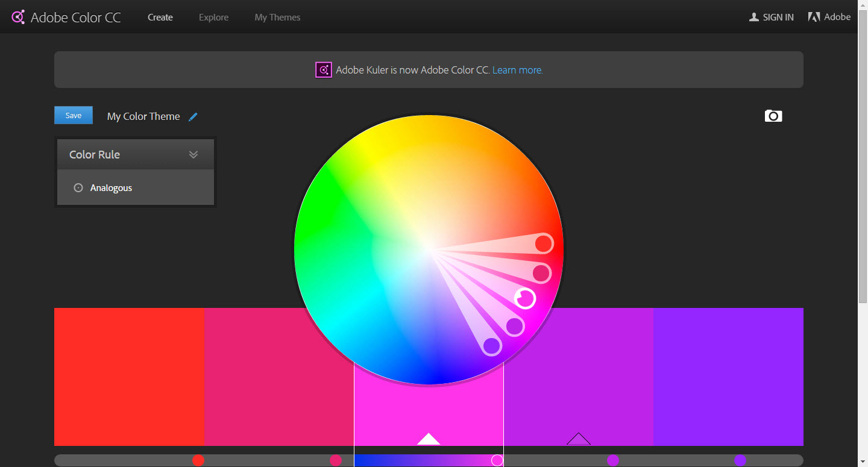Click the blue Save button
This screenshot has width=868, height=467.
point(74,116)
